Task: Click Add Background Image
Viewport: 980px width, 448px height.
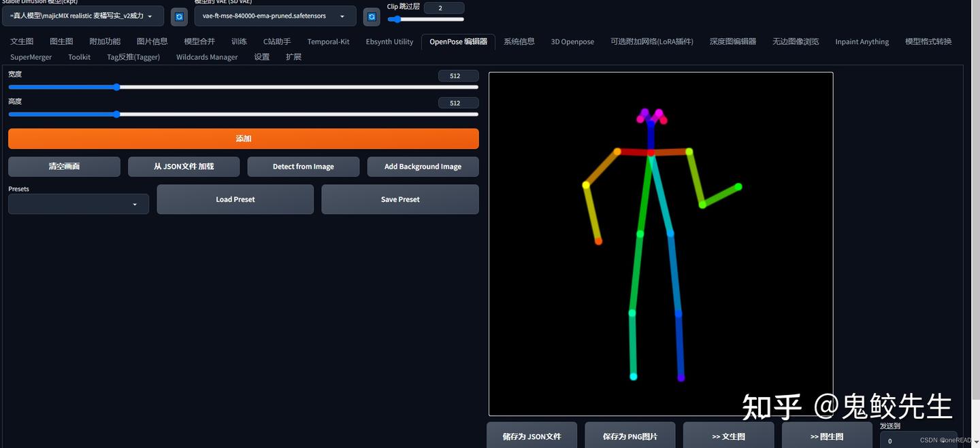Action: [423, 167]
